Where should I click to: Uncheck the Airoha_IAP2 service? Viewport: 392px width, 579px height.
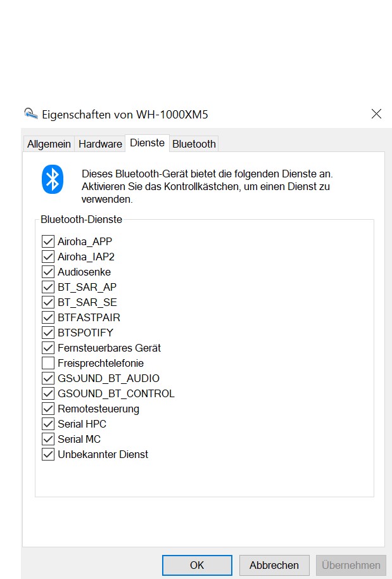[x=48, y=257]
